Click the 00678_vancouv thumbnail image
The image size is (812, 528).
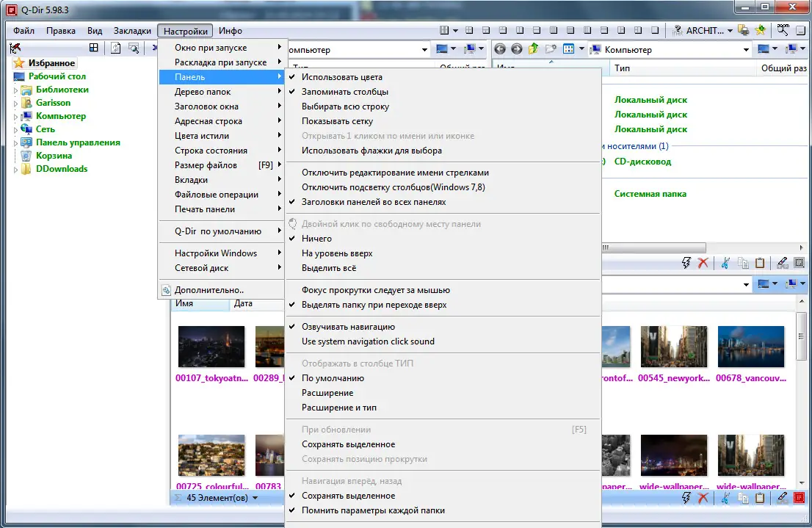pyautogui.click(x=751, y=347)
